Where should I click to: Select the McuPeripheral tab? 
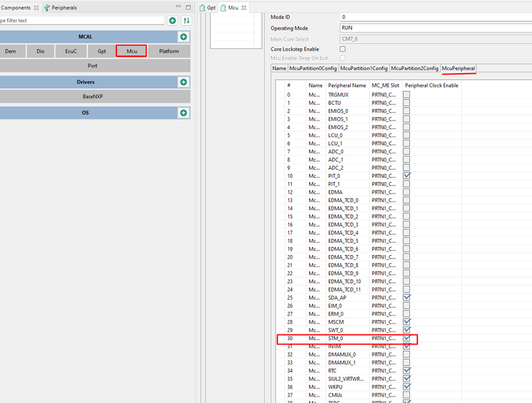(458, 68)
